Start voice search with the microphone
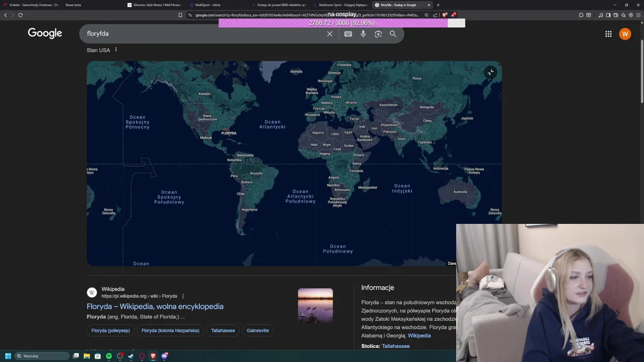The width and height of the screenshot is (644, 362). point(363,34)
